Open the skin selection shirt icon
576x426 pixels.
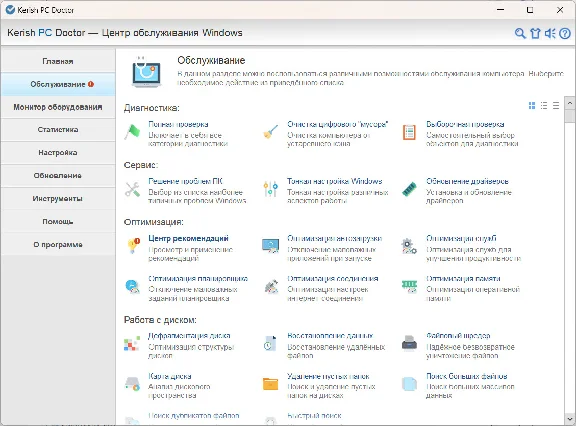point(535,33)
